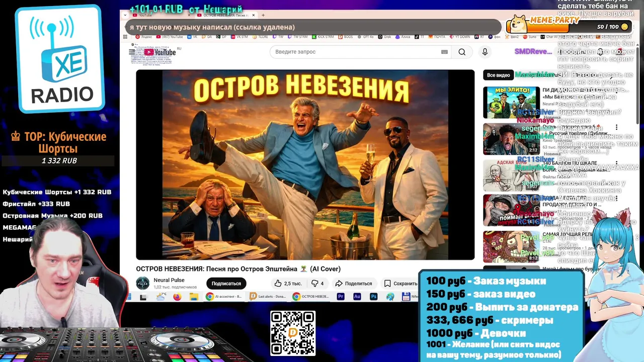Open the 'поймай' recommended video thumbnail
The height and width of the screenshot is (362, 644).
(511, 211)
